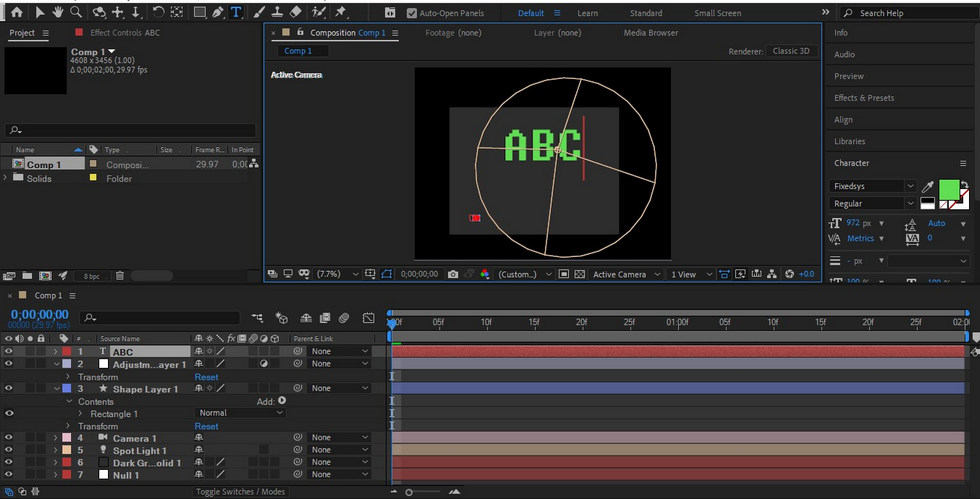Open parent None dropdown for Camera 1
This screenshot has width=980, height=499.
pos(339,437)
